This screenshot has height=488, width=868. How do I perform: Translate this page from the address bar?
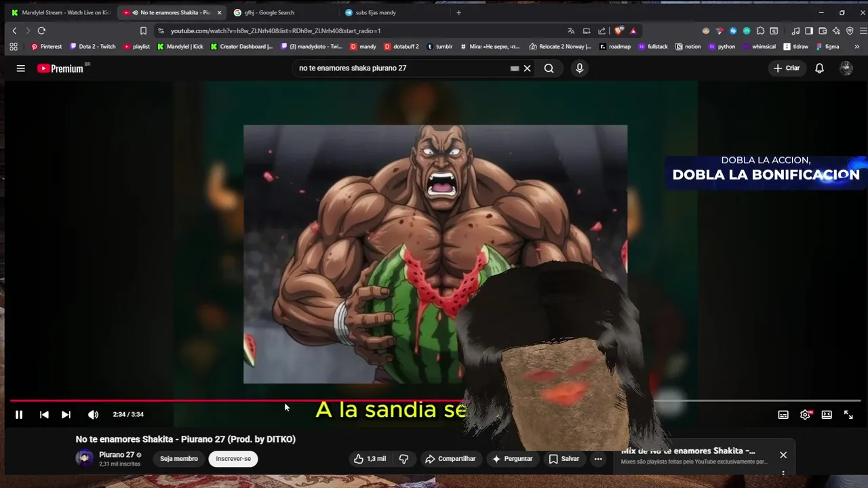pos(571,30)
